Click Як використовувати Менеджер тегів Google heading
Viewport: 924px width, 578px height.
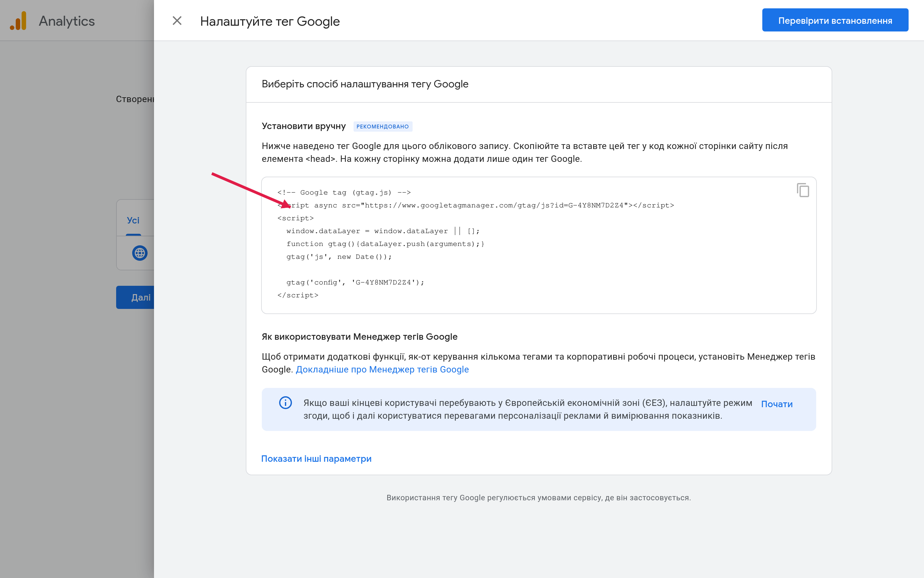359,337
